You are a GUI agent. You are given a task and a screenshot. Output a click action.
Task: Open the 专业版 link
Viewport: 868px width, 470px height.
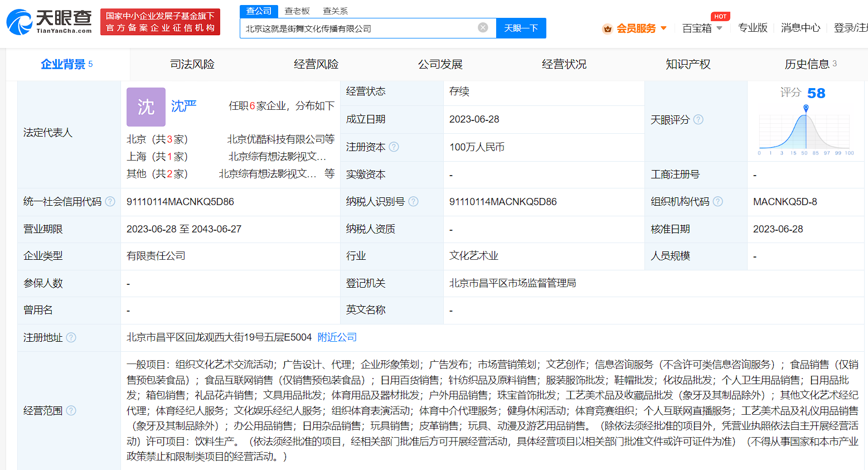753,28
